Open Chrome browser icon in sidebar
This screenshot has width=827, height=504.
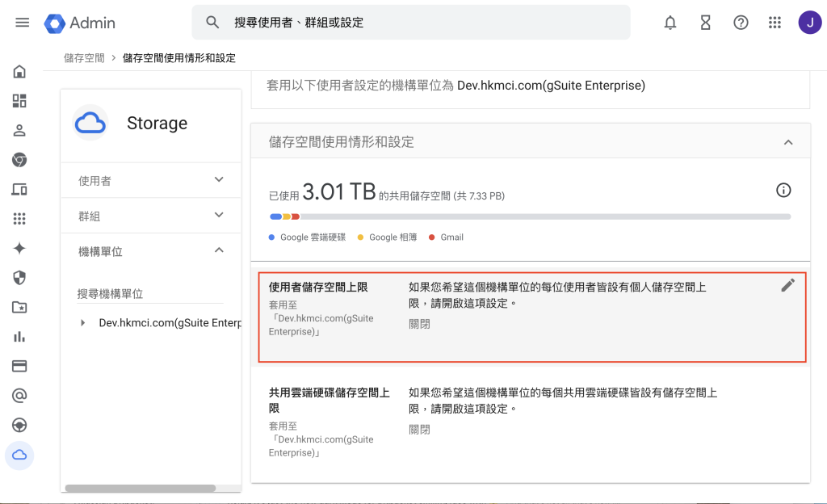point(19,160)
